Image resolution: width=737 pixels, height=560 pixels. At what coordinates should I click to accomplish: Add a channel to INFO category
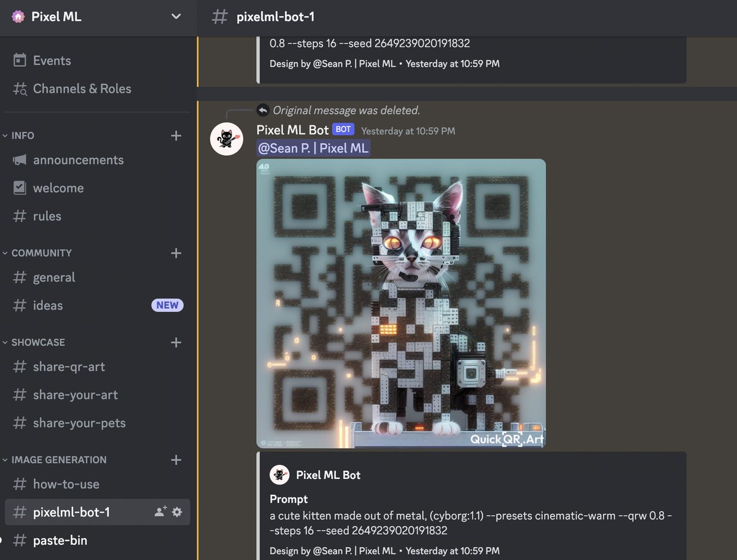click(176, 136)
